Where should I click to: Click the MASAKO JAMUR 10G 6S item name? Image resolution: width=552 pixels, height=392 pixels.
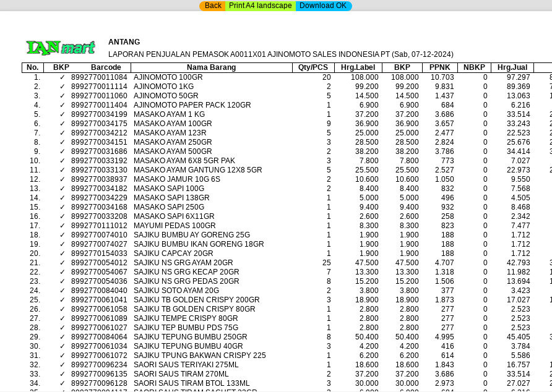pyautogui.click(x=177, y=179)
